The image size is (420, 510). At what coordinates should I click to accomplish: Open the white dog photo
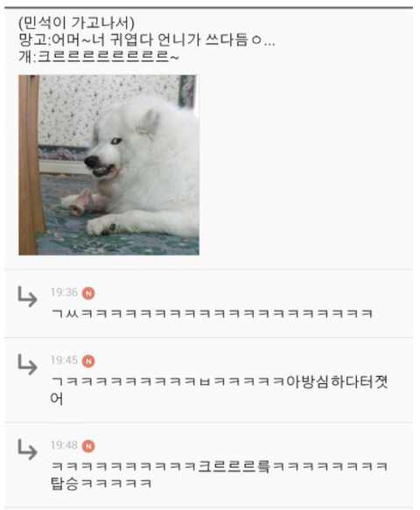pyautogui.click(x=108, y=165)
